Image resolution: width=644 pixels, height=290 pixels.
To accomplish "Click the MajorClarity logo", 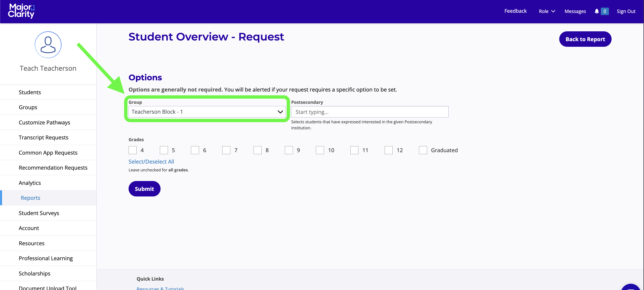I will (x=21, y=11).
